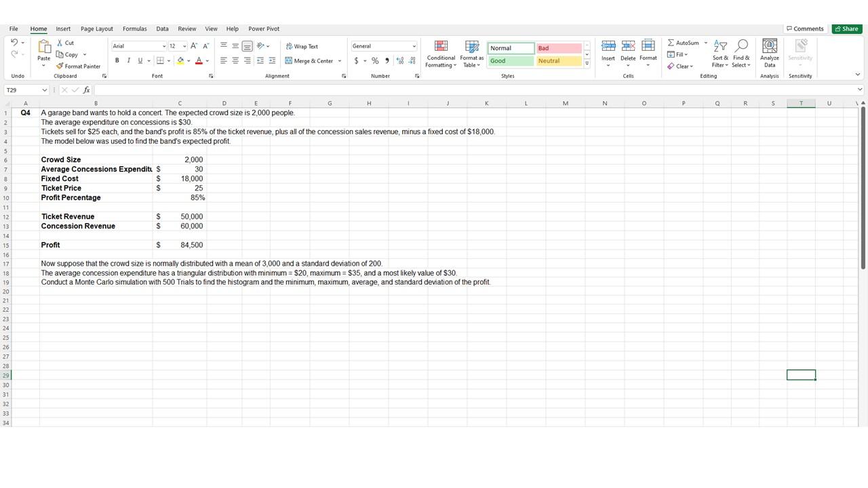The image size is (868, 488).
Task: Launch Analyze Data
Action: coord(769,53)
